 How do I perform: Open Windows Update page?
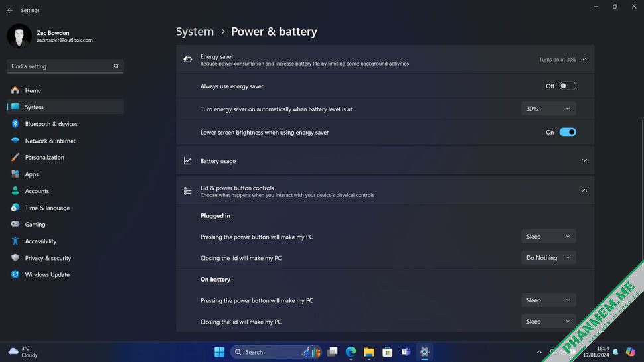click(65, 275)
